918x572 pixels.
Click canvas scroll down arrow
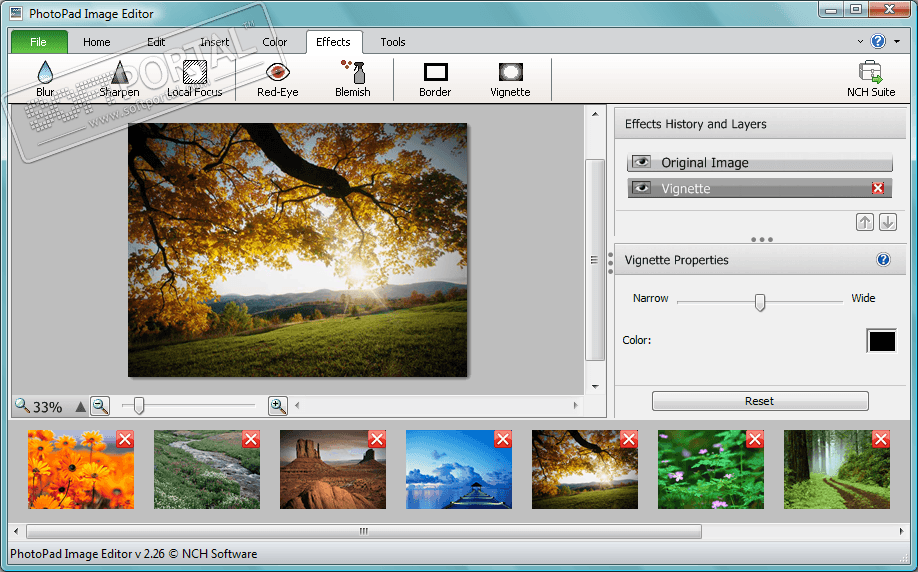(x=595, y=386)
